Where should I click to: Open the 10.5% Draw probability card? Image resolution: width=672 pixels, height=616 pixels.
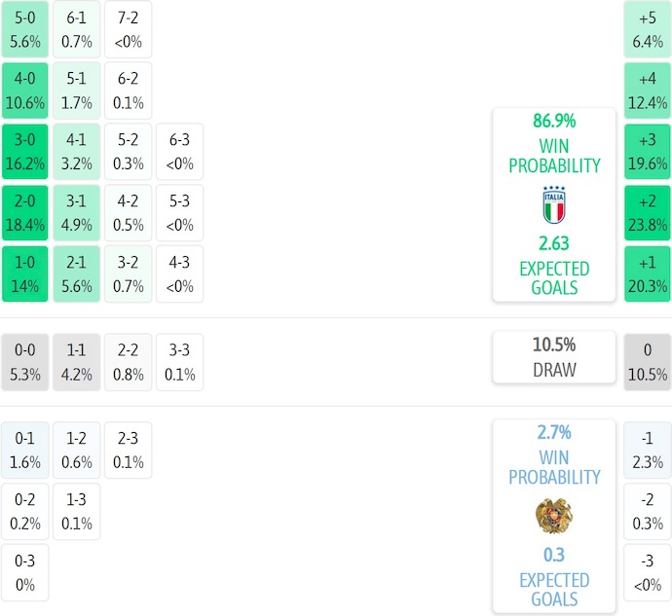pos(553,357)
